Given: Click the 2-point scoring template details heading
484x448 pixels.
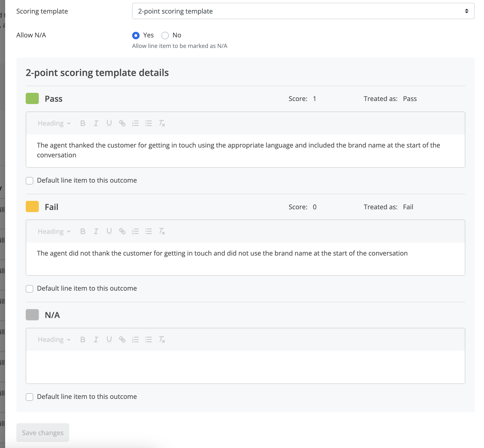Looking at the screenshot, I should pos(97,73).
